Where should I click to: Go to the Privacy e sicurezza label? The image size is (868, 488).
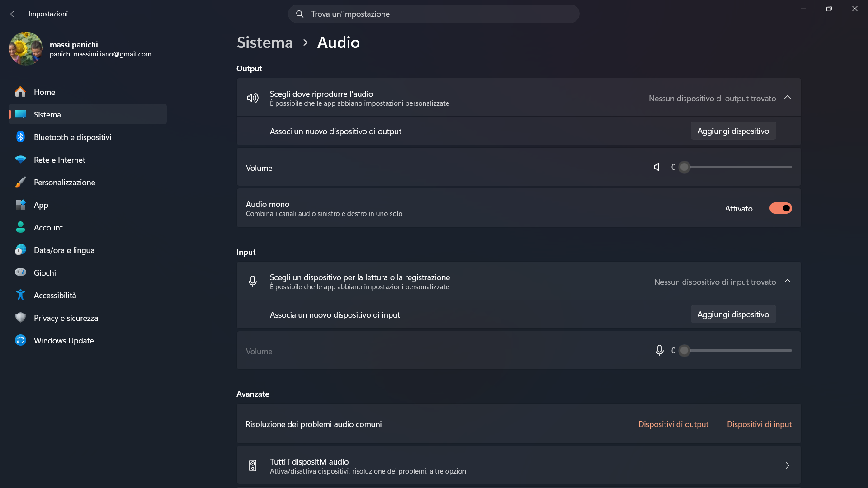(66, 318)
